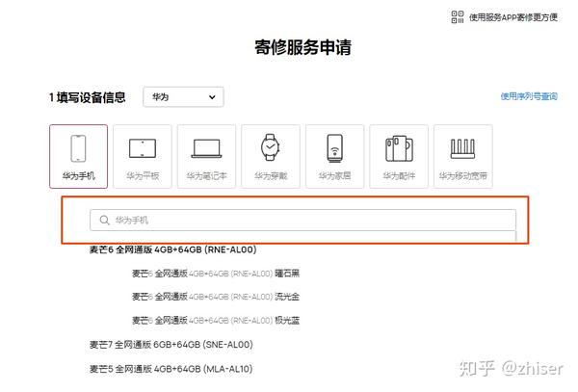
Task: Select 麦芒7 全网通版 6GB+64GB (SNE-AL00)
Action: coord(171,345)
